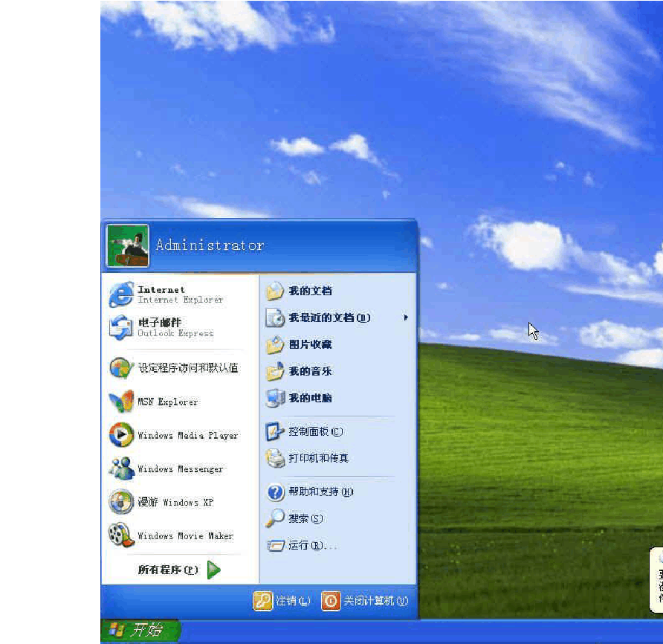Click the 控制面板 icon
This screenshot has height=644, width=663.
click(275, 431)
